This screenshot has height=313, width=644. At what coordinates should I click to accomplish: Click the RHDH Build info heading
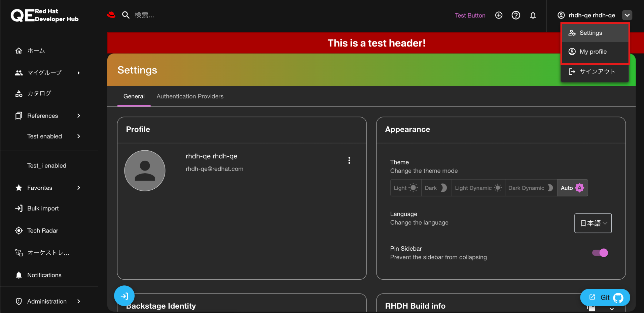(415, 306)
